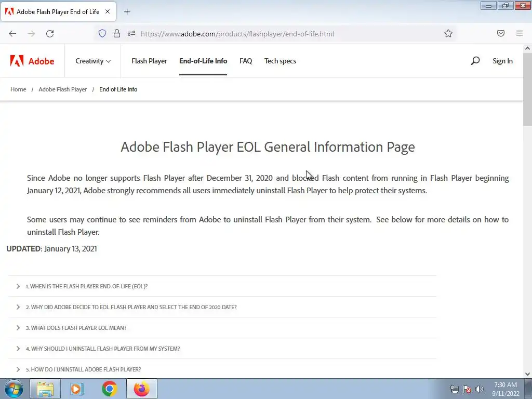Select the End-of-Life Info nav tab
532x399 pixels.
point(203,61)
